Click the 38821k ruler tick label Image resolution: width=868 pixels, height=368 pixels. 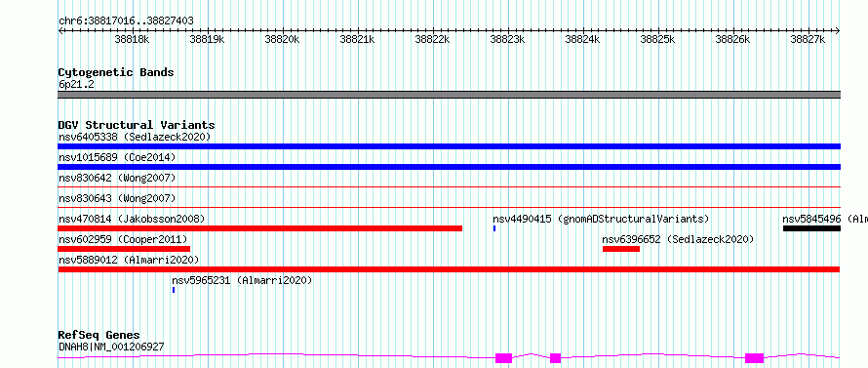pyautogui.click(x=357, y=39)
